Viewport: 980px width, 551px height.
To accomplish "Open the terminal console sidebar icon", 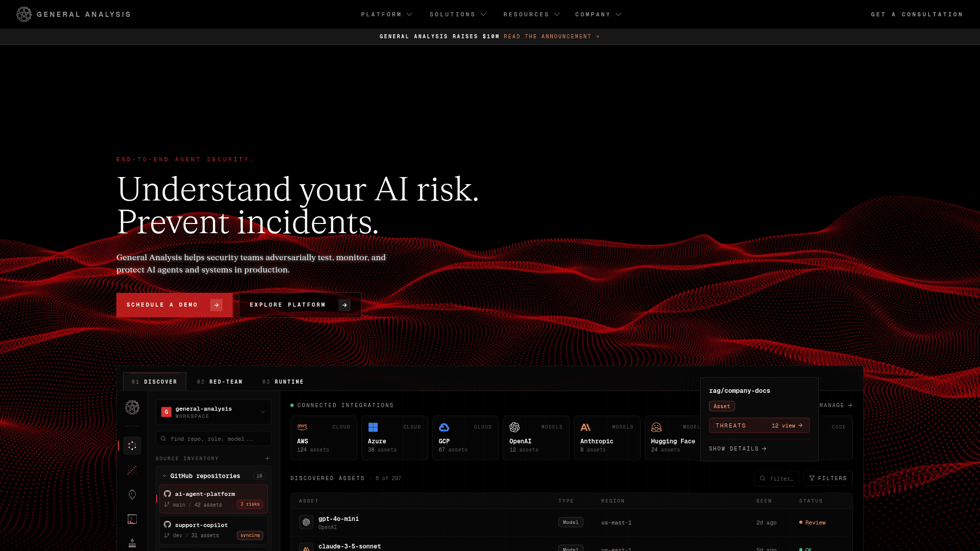I will click(132, 519).
